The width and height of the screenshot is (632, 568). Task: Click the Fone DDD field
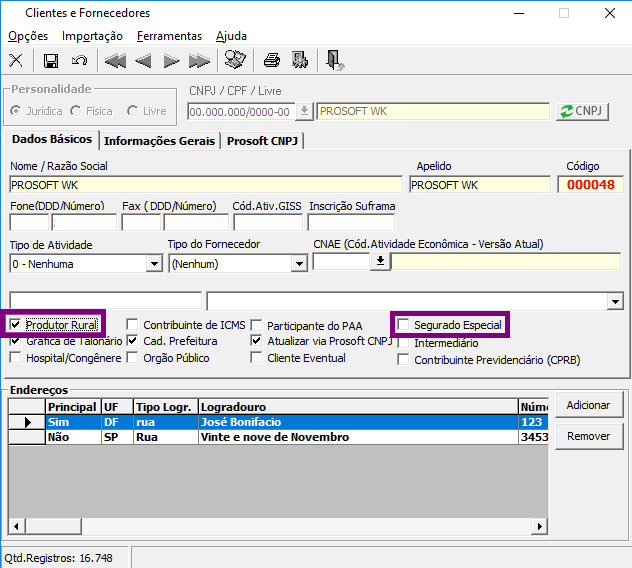click(29, 223)
